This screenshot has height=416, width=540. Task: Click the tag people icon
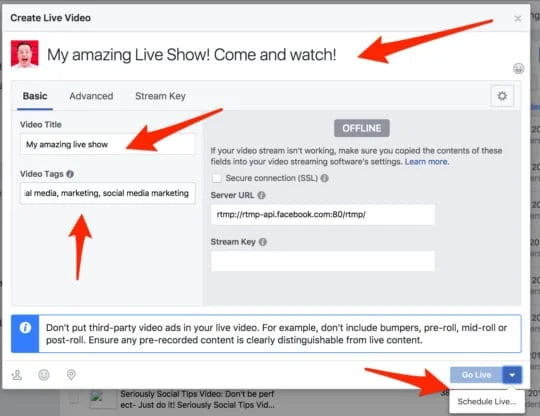17,375
